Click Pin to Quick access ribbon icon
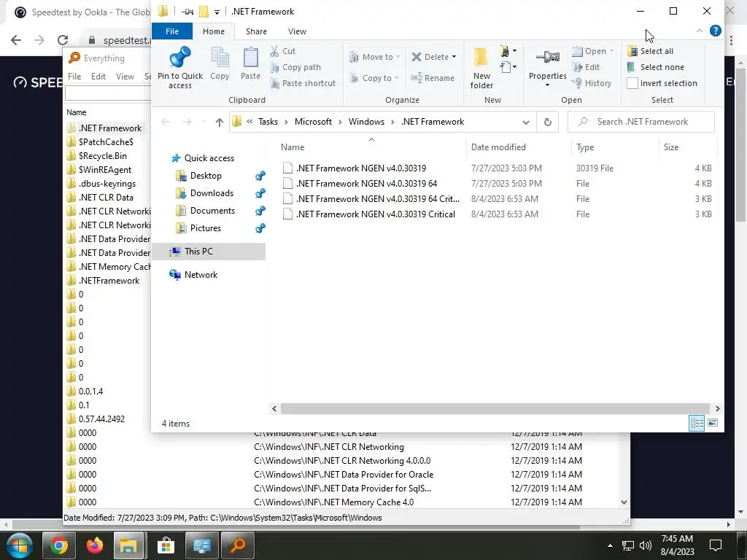747x560 pixels. (x=179, y=68)
